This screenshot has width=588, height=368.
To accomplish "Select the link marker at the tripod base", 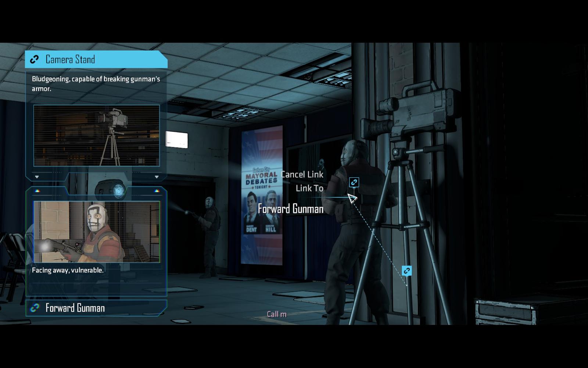I will (x=406, y=271).
